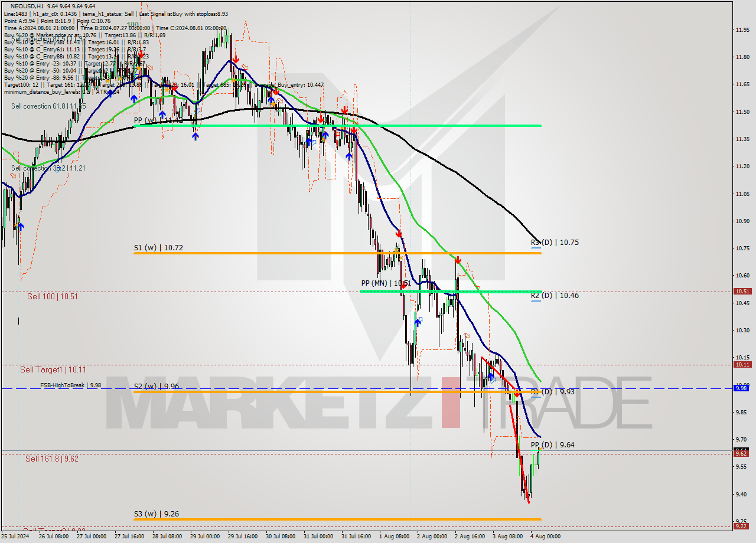Click the 25 Jul 2024 date axis label
Screen dimensions: 756x543
[14, 537]
